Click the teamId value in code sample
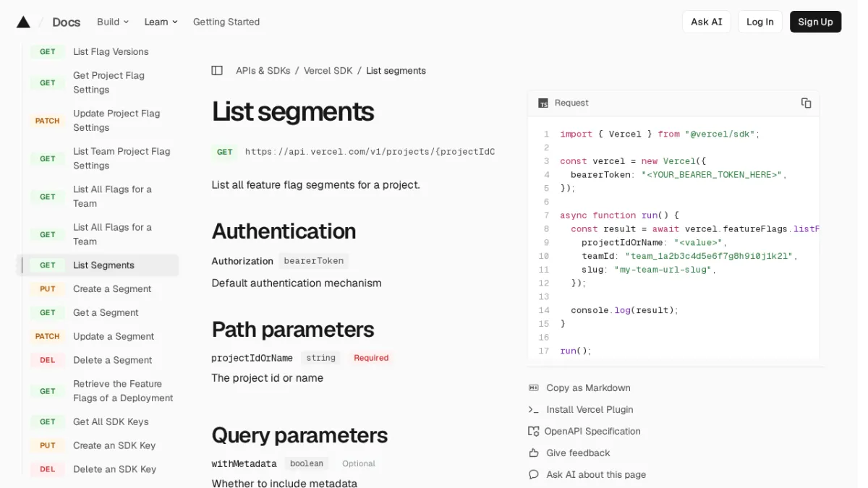 710,256
